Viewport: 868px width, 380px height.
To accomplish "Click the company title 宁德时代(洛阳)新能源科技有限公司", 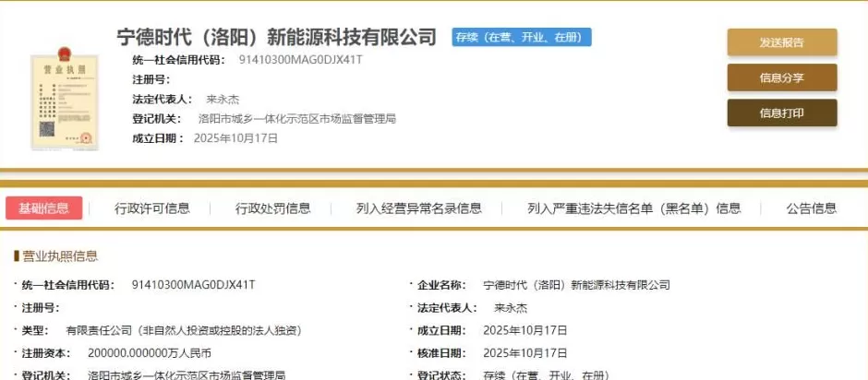I will pos(277,37).
